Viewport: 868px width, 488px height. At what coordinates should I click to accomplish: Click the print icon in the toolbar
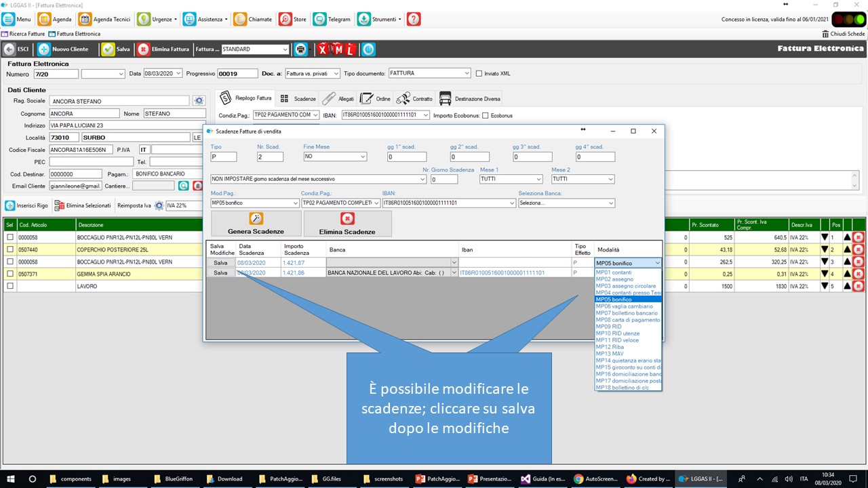(300, 49)
